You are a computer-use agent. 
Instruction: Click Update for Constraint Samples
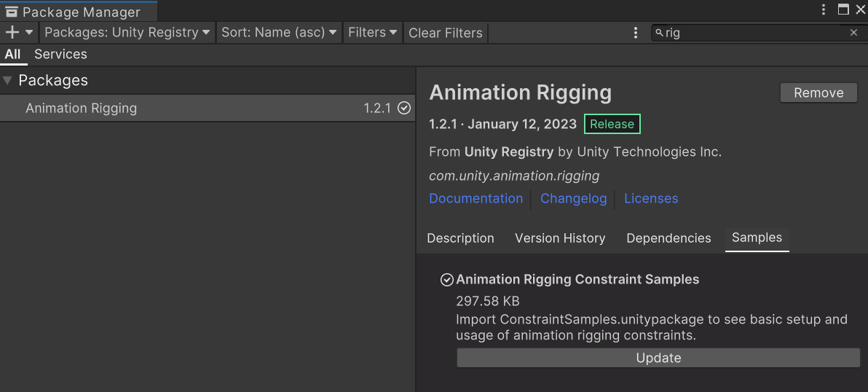658,358
